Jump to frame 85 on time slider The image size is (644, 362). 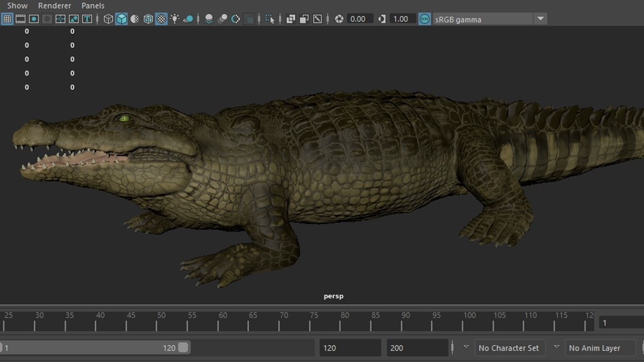371,325
